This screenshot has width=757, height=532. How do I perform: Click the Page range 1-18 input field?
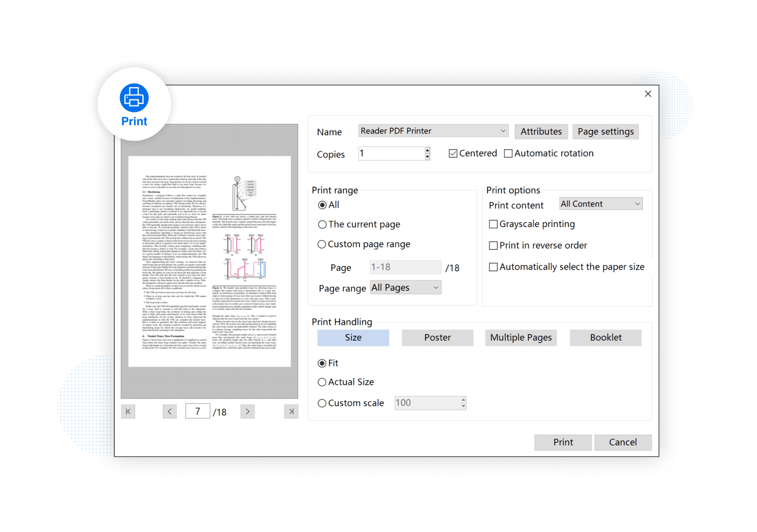[x=406, y=267]
